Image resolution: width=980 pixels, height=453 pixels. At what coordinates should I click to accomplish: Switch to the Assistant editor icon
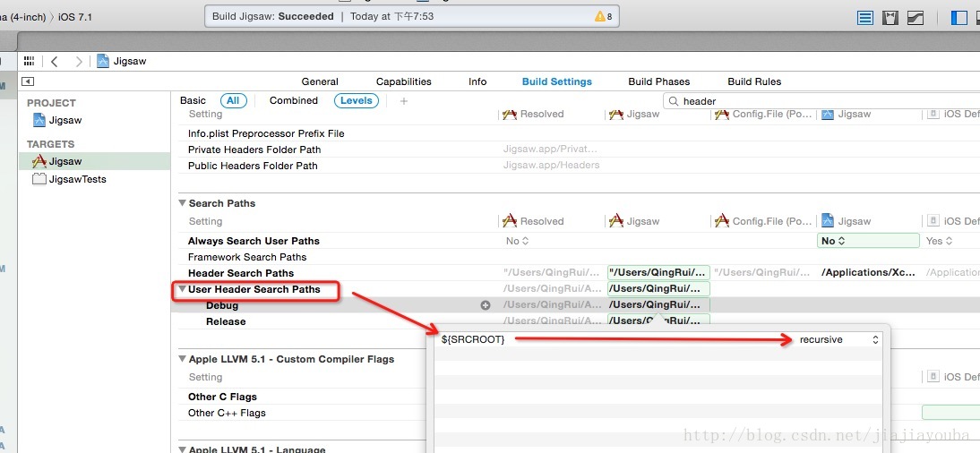[890, 18]
